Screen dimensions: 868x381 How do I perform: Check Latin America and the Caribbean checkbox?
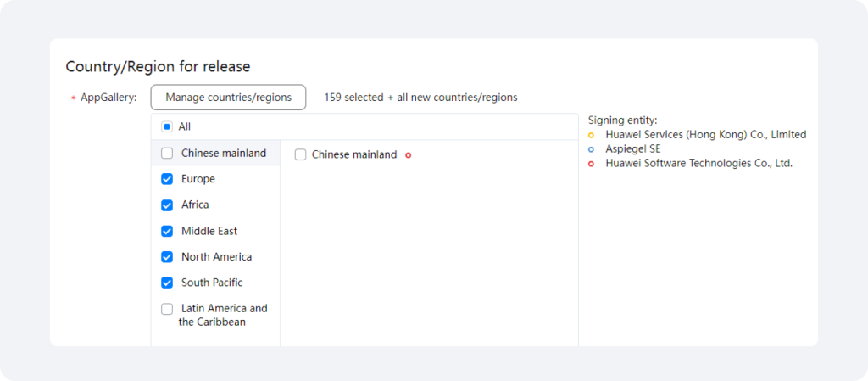pyautogui.click(x=167, y=309)
